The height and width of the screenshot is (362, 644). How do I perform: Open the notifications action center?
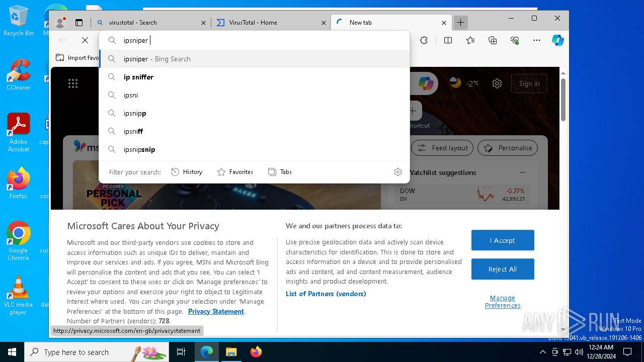(627, 352)
